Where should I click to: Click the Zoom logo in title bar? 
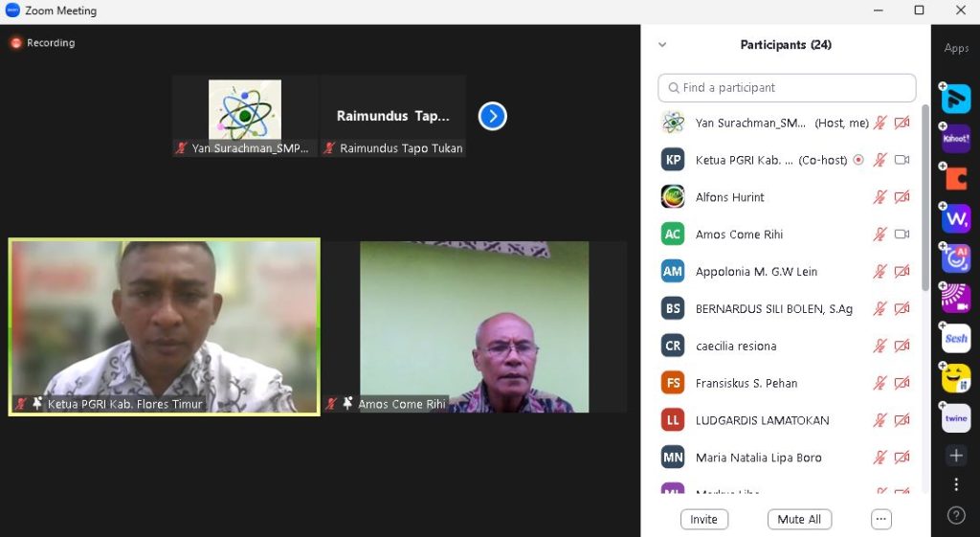(x=12, y=11)
